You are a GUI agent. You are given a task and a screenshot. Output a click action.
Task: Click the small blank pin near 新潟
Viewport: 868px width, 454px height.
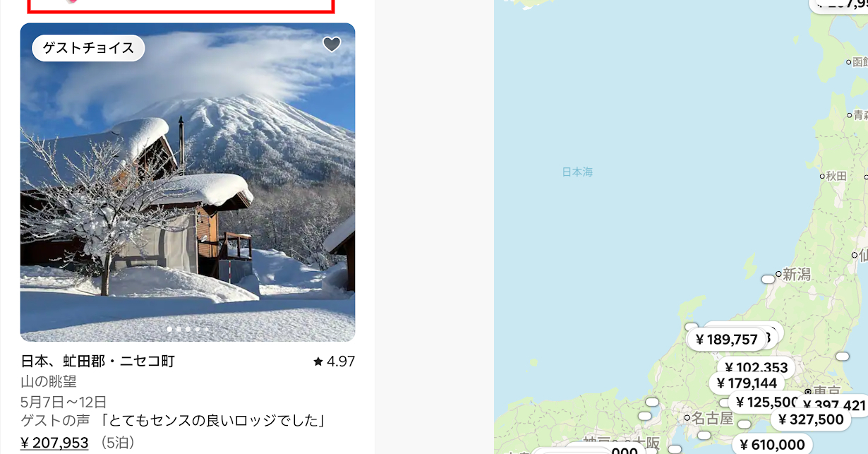[x=768, y=280]
